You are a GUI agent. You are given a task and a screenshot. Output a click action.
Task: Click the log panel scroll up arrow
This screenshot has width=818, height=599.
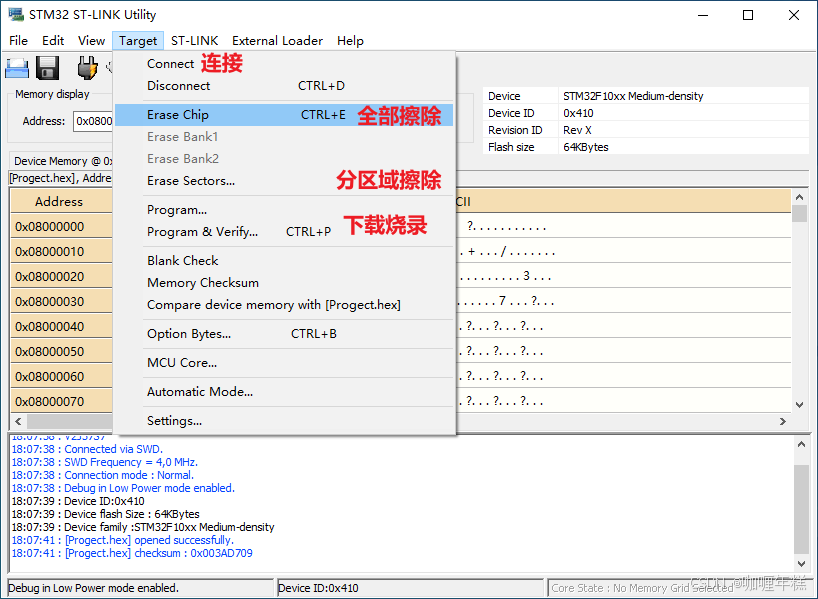point(801,445)
